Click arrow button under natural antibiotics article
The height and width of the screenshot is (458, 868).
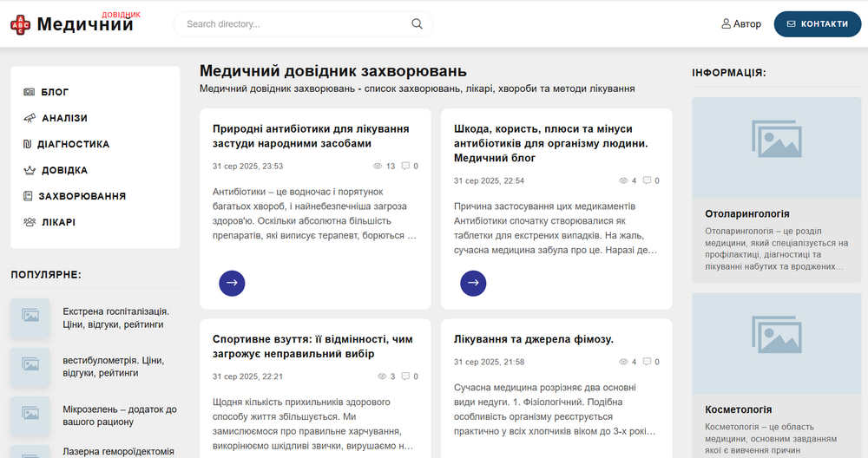232,283
